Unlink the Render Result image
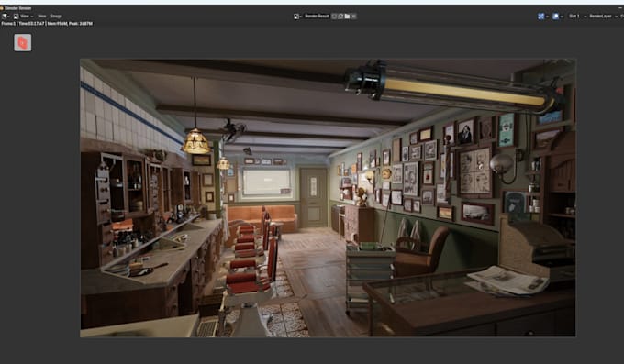This screenshot has height=364, width=624. pyautogui.click(x=353, y=17)
